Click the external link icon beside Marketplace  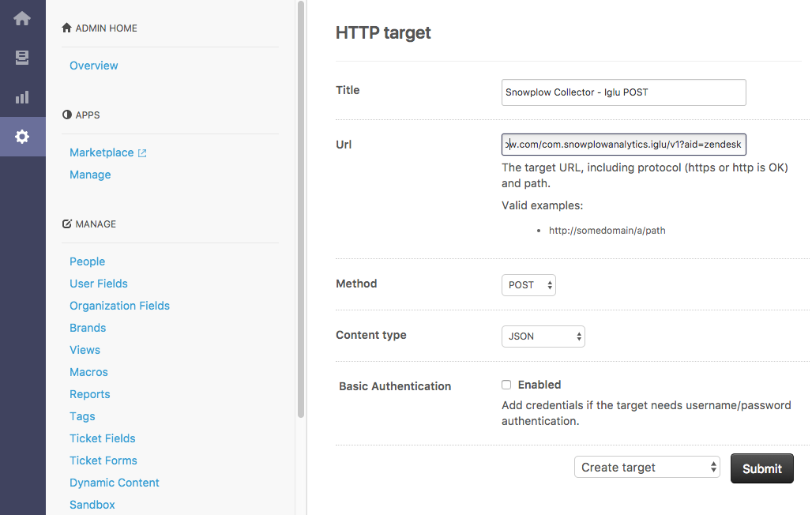pos(142,153)
